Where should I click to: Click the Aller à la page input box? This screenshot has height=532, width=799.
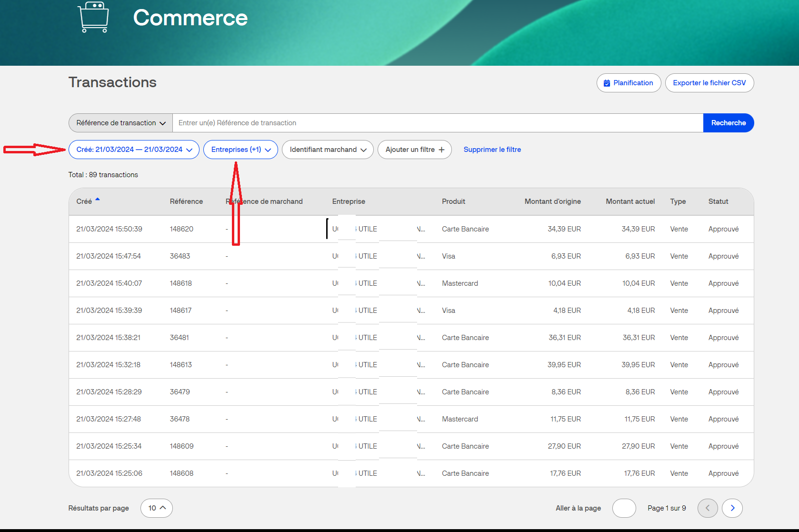coord(624,508)
